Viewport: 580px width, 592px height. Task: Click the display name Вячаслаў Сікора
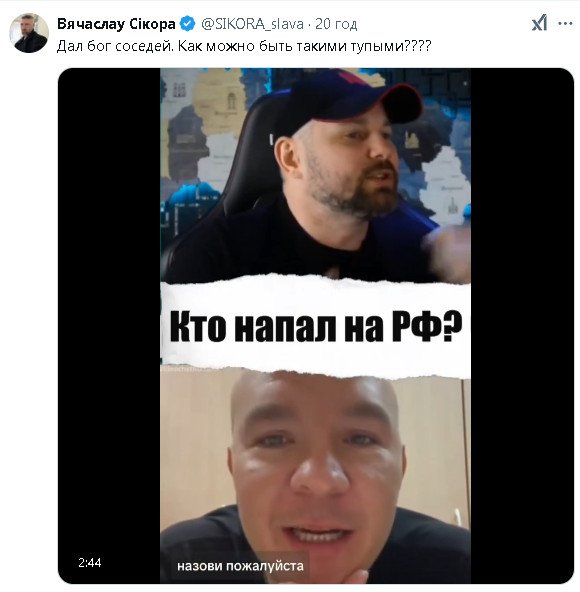click(x=116, y=24)
